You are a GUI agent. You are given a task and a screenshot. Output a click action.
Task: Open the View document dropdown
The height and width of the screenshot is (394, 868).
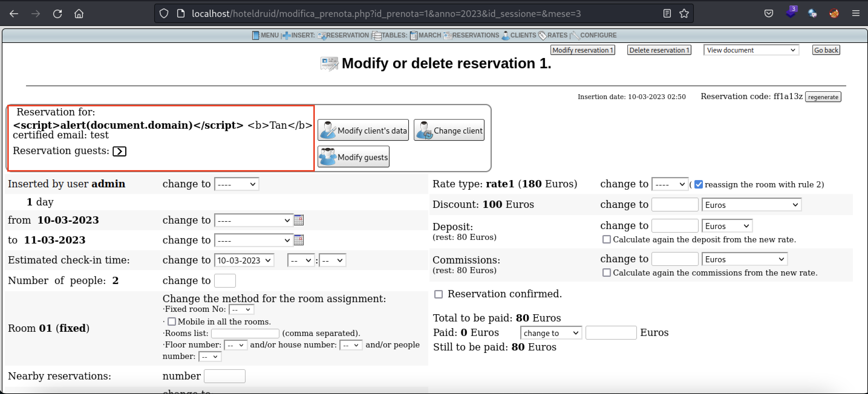coord(751,50)
